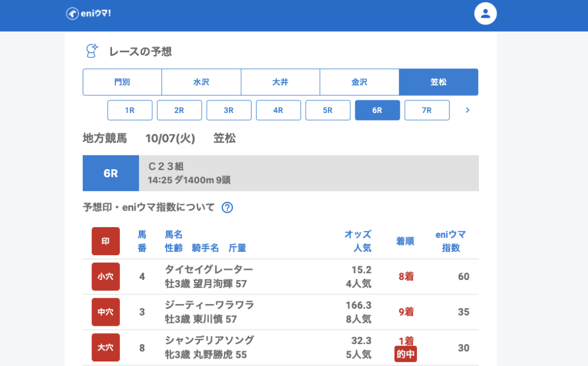Open the user profile account icon
The width and height of the screenshot is (588, 366).
(x=485, y=14)
